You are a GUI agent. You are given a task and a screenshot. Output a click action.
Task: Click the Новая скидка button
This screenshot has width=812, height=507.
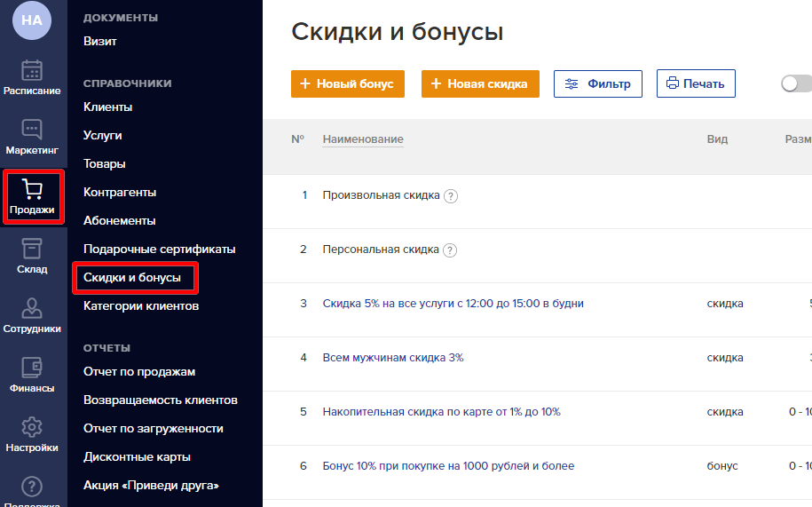[479, 84]
